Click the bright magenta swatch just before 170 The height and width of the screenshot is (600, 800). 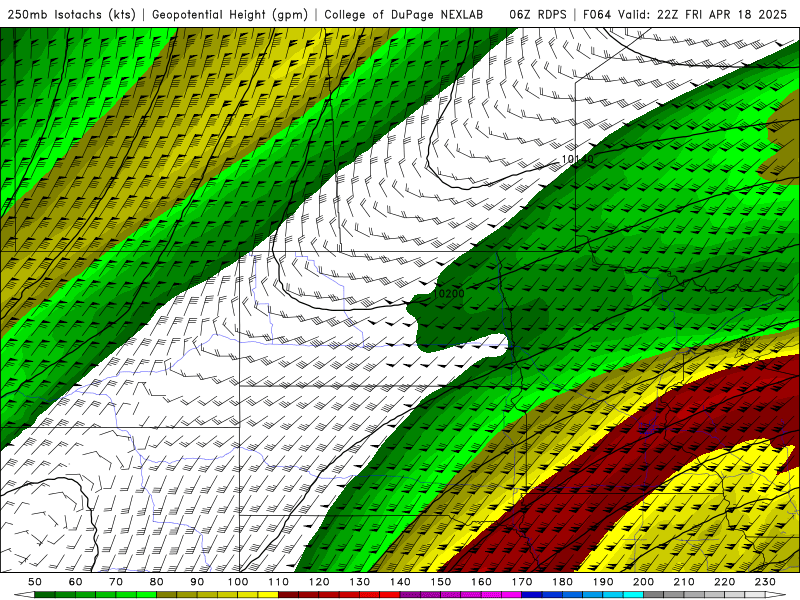(x=512, y=595)
